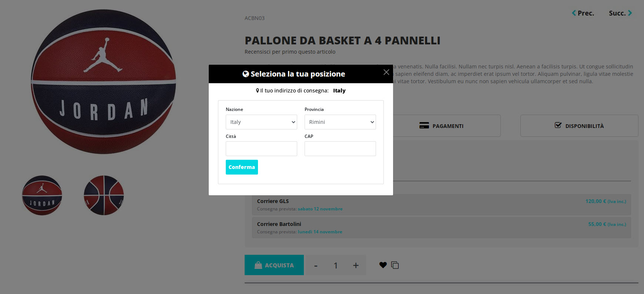Screen dimensions: 644x294
Task: Increase quantity with plus button
Action: pos(356,265)
